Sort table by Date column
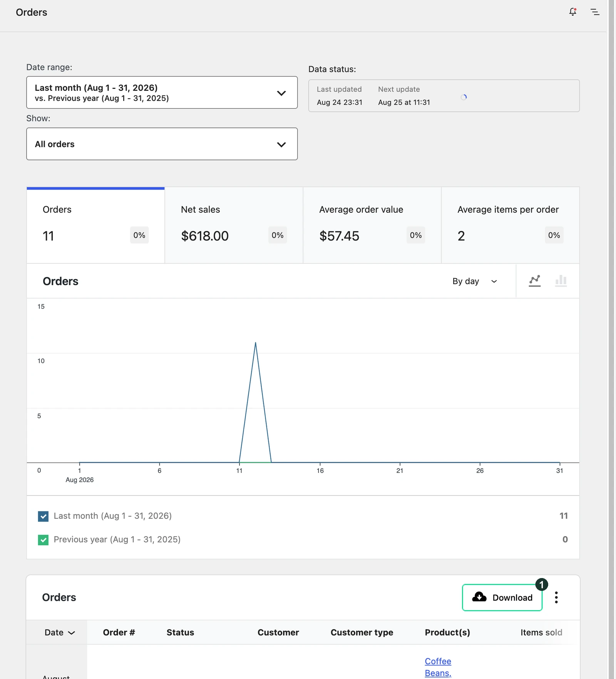Viewport: 616px width, 679px height. point(60,632)
